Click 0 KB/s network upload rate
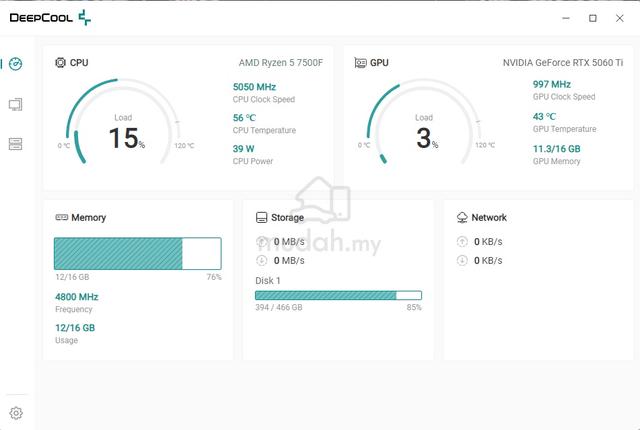This screenshot has height=430, width=640. point(488,242)
